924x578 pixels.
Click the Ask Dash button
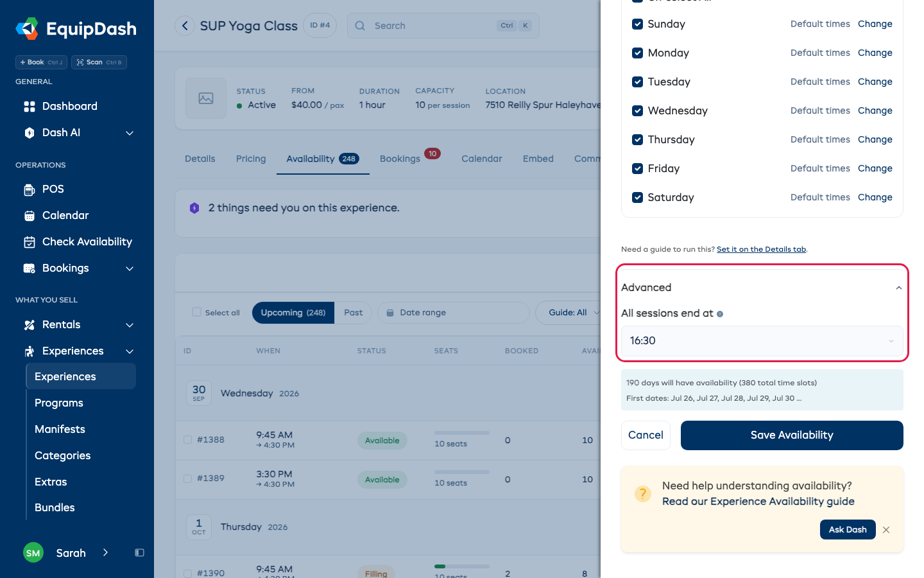coord(848,530)
